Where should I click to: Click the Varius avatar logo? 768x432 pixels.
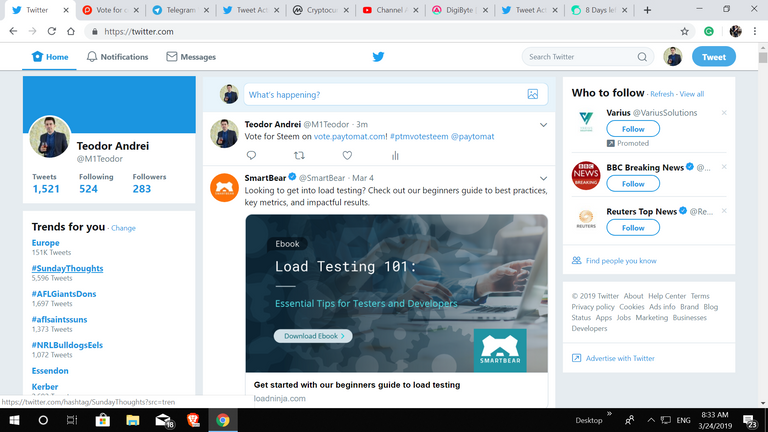586,121
